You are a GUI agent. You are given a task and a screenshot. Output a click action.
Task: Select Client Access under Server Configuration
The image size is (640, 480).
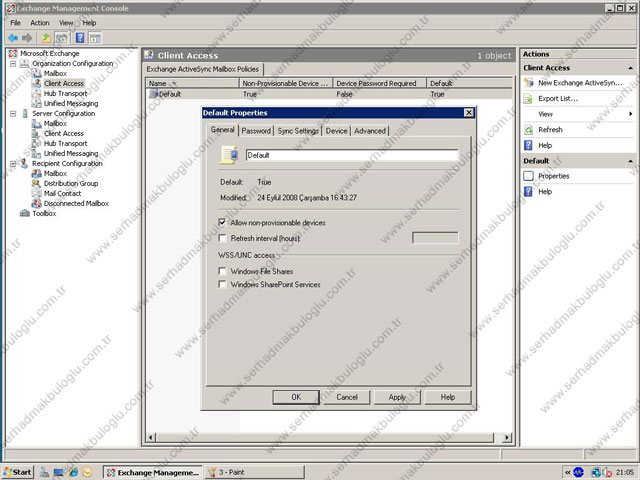tap(64, 133)
